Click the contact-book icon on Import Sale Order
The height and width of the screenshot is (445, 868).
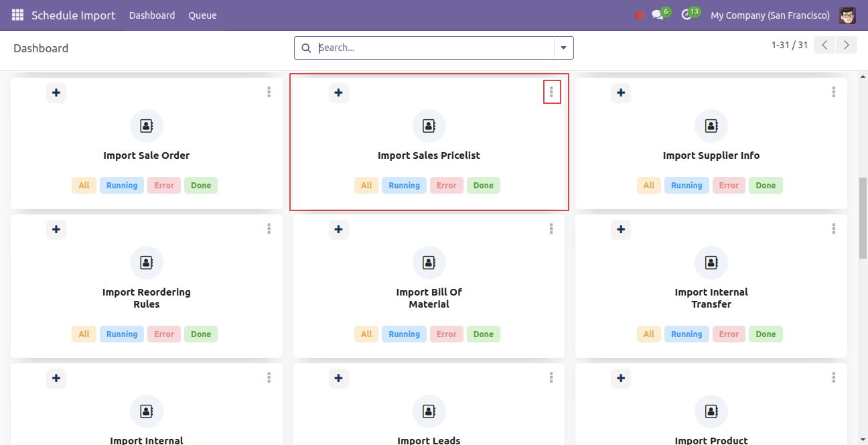[x=147, y=126]
